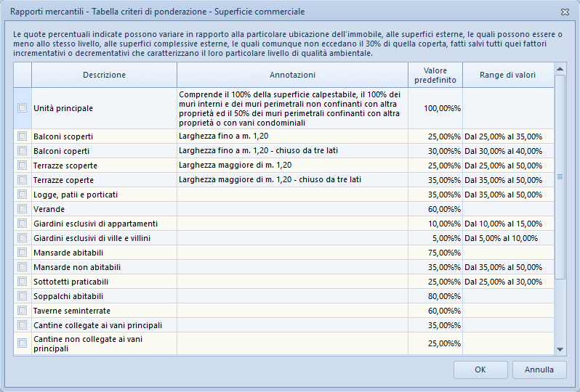Image resolution: width=580 pixels, height=392 pixels.
Task: Toggle the Mansarde abitabili checkbox
Action: click(x=23, y=253)
